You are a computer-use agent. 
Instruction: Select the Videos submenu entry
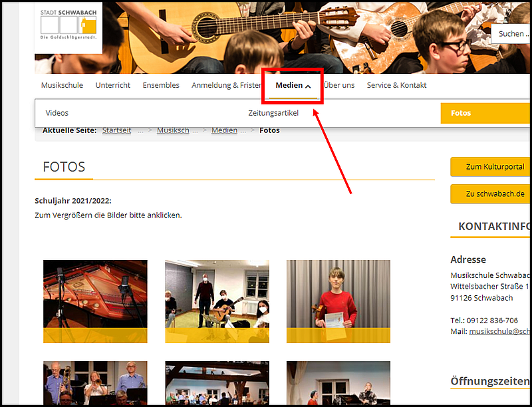pyautogui.click(x=57, y=113)
